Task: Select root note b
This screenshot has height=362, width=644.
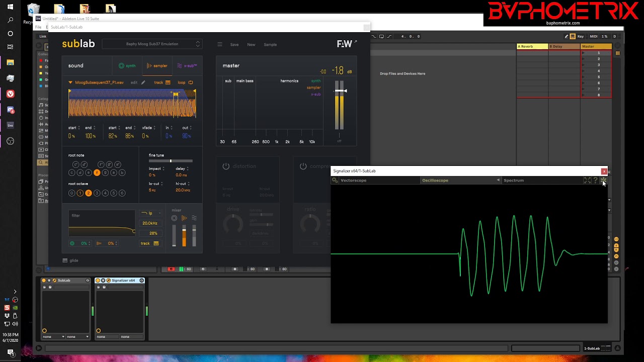Action: pyautogui.click(x=122, y=172)
